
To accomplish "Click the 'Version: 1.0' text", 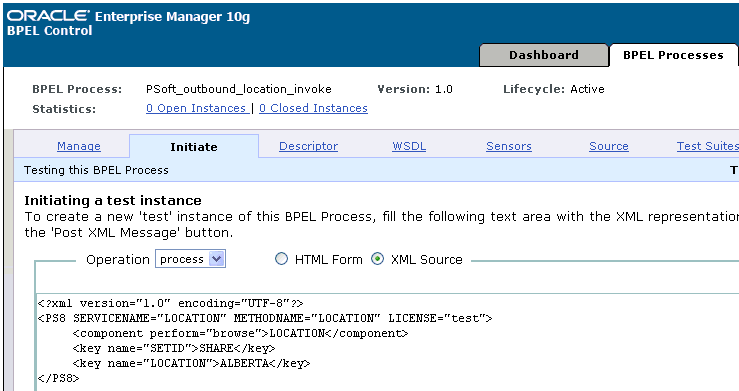I will 415,89.
